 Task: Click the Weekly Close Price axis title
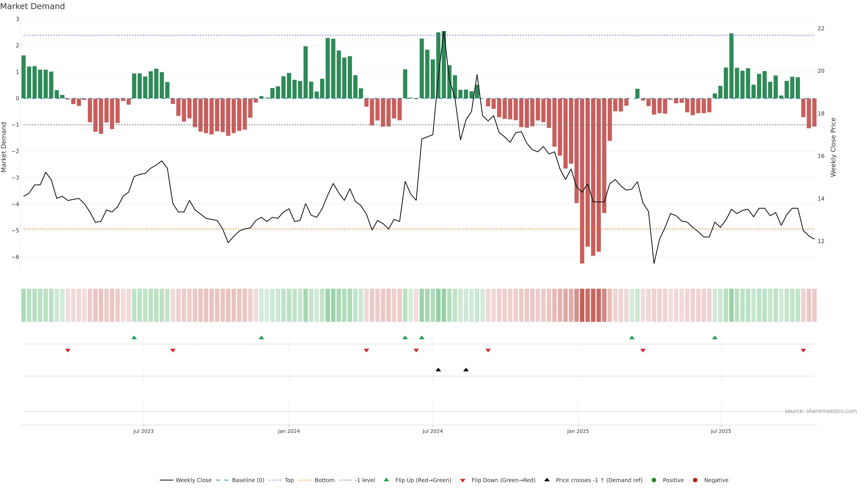tap(833, 147)
